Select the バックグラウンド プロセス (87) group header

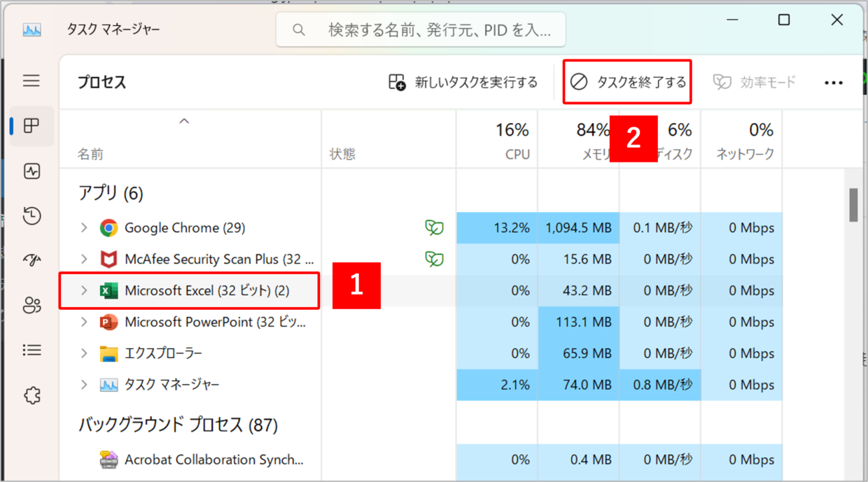pos(178,425)
